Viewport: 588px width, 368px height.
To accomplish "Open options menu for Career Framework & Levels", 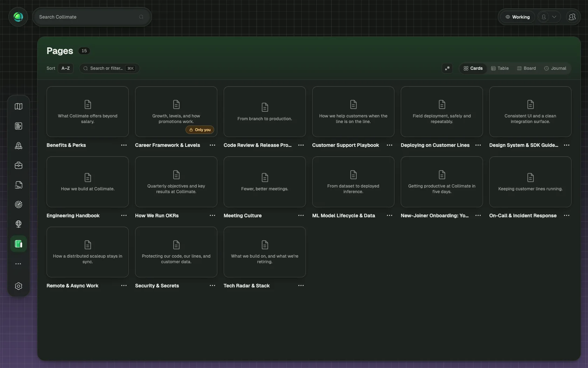I will pyautogui.click(x=212, y=145).
